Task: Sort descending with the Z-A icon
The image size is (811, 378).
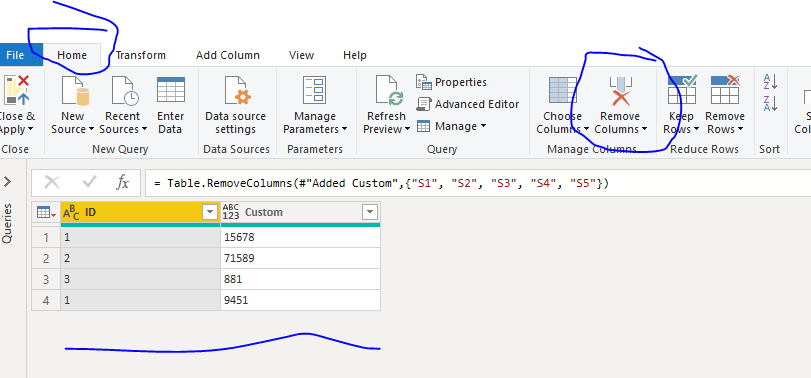Action: coord(771,103)
